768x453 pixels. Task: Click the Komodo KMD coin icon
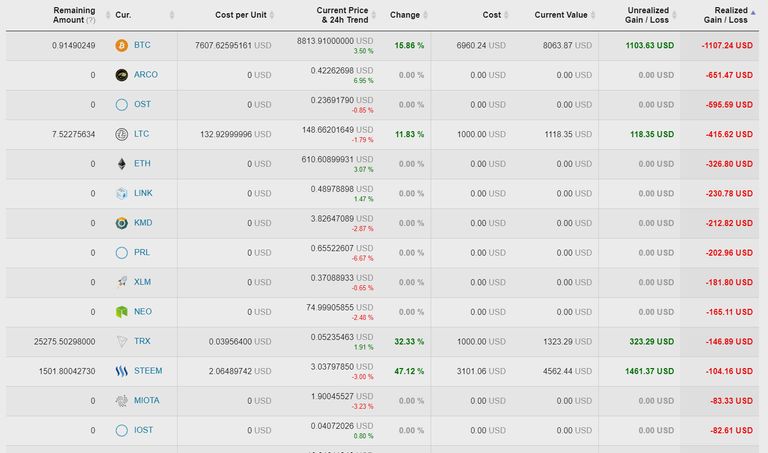click(121, 223)
